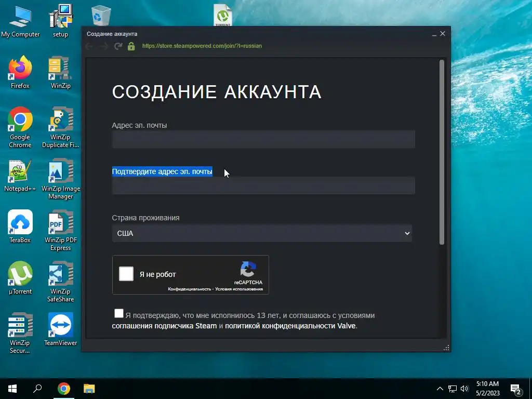Open File Explorer from the taskbar

click(89, 389)
